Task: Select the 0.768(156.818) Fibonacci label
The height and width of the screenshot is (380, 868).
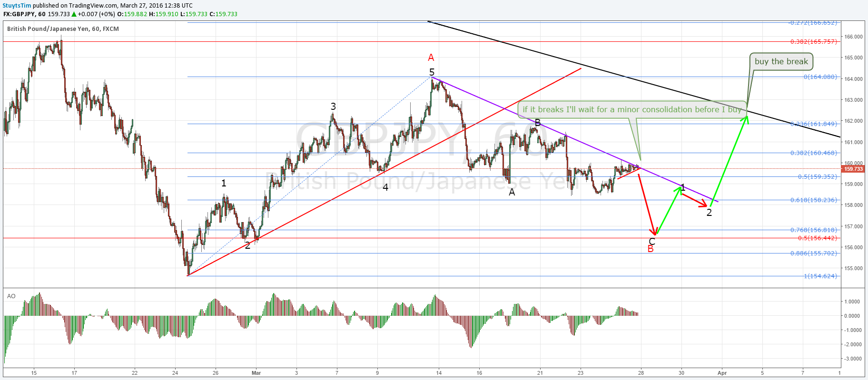Action: pyautogui.click(x=813, y=230)
